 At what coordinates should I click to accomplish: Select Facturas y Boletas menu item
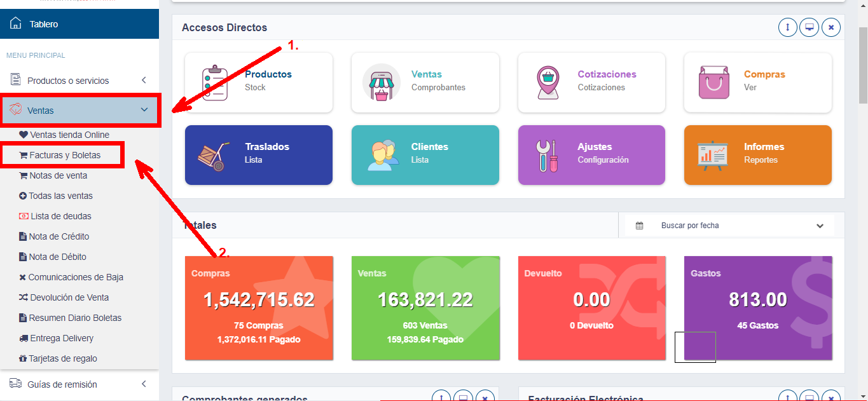(64, 155)
